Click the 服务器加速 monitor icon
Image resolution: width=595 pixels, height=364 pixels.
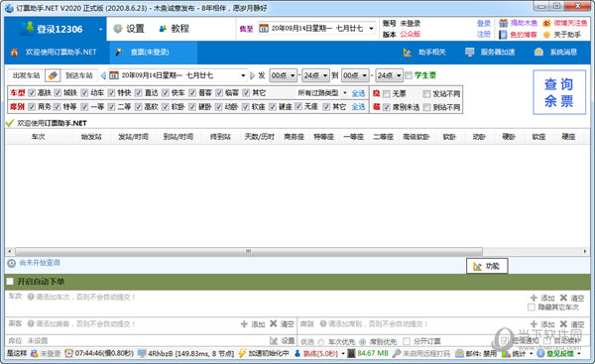coord(470,52)
